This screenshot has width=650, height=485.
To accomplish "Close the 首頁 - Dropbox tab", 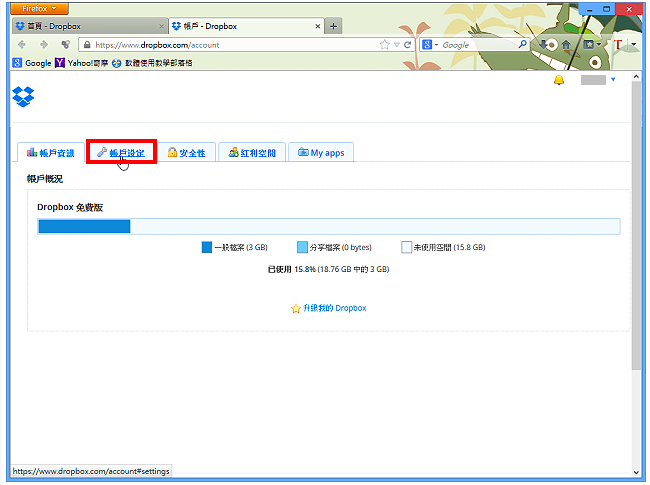I will (161, 26).
